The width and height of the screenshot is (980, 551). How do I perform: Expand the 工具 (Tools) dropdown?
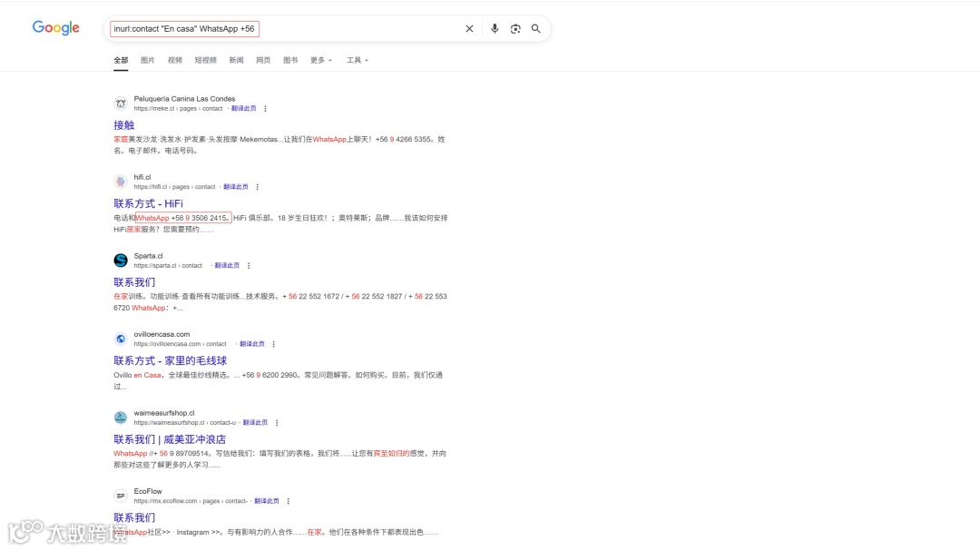pos(358,60)
